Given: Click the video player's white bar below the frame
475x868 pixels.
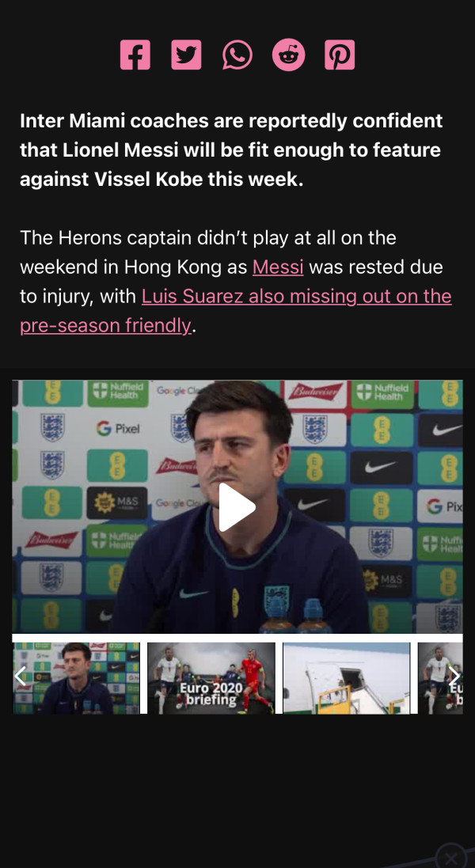Looking at the screenshot, I should [x=237, y=638].
